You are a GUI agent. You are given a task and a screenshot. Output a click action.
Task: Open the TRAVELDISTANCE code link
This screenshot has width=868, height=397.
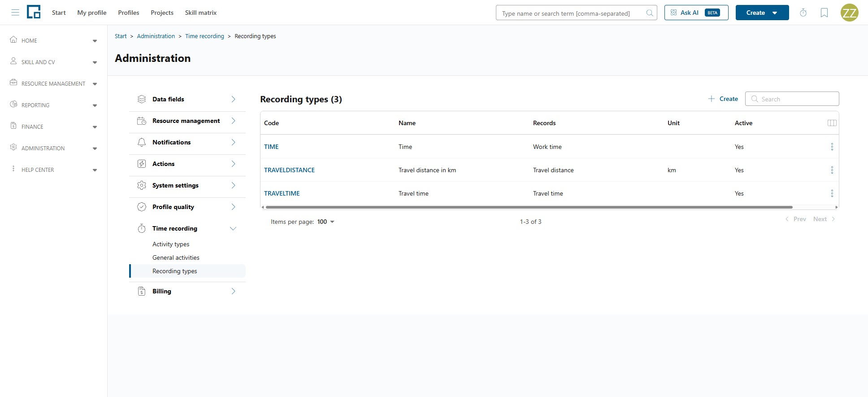click(289, 170)
